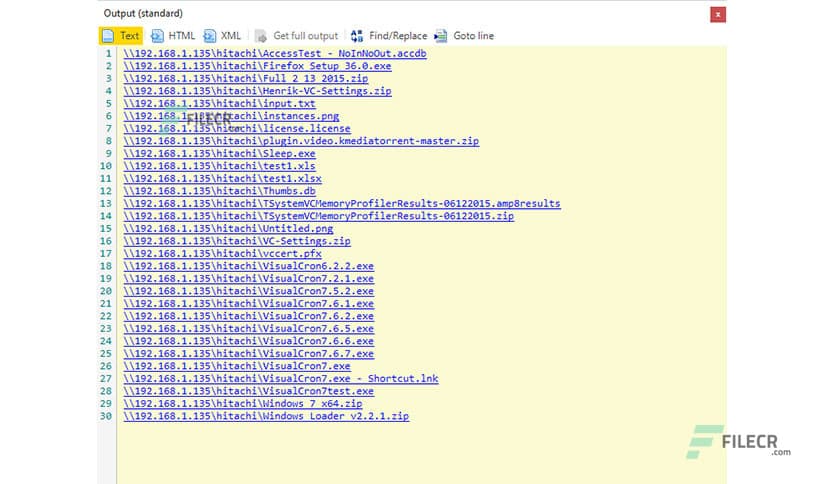Viewport: 836px width, 484px height.
Task: Open the VisualCron7.6.7.exe link
Action: coord(249,353)
